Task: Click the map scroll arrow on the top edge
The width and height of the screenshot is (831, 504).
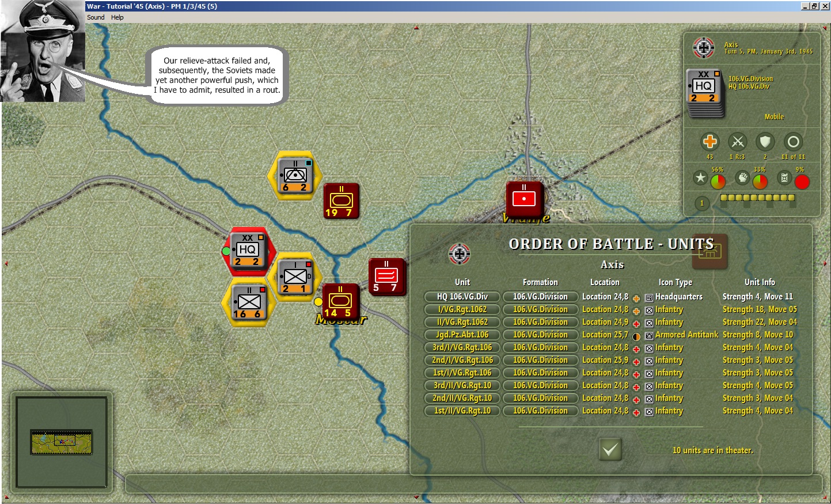Action: click(416, 26)
